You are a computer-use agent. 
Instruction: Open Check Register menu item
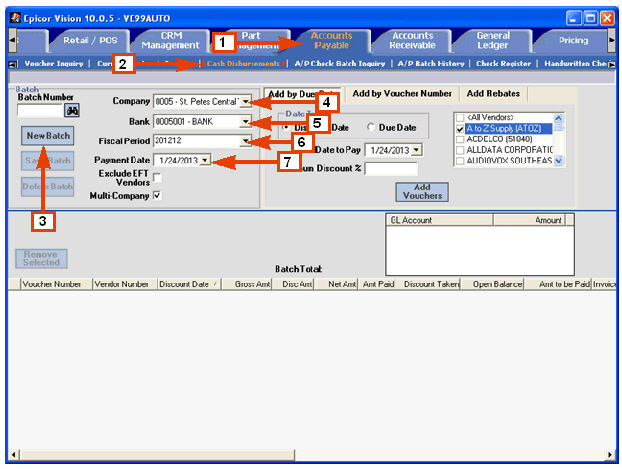point(503,63)
